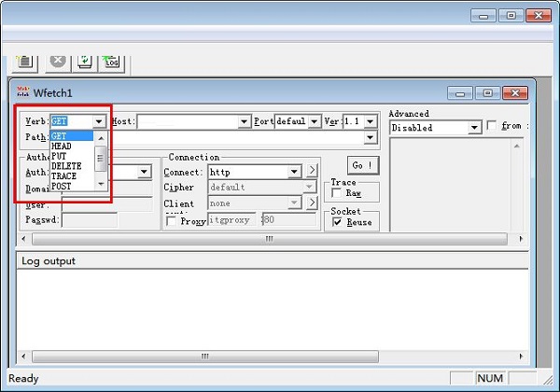Click the Wfetch1 window title icon
The width and height of the screenshot is (560, 392).
click(x=23, y=92)
